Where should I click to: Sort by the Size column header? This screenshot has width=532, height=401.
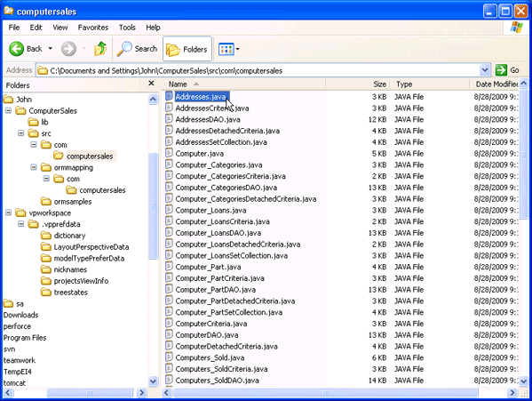tap(357, 84)
